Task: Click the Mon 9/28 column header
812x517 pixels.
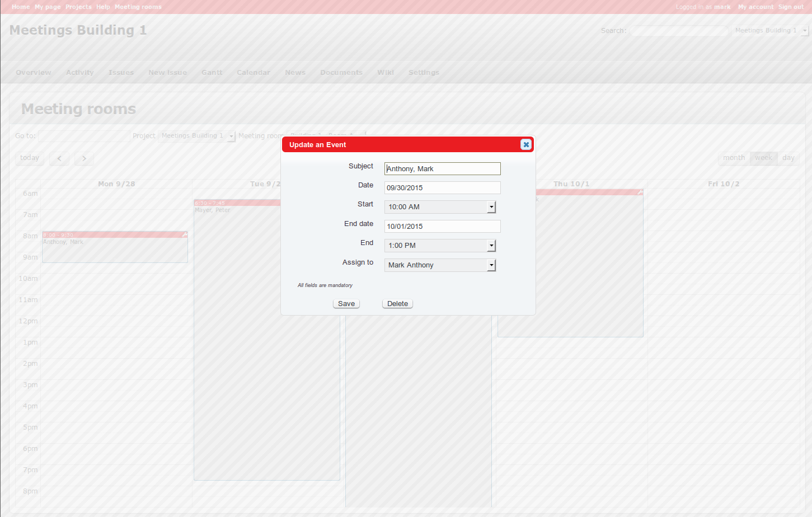Action: (x=116, y=184)
